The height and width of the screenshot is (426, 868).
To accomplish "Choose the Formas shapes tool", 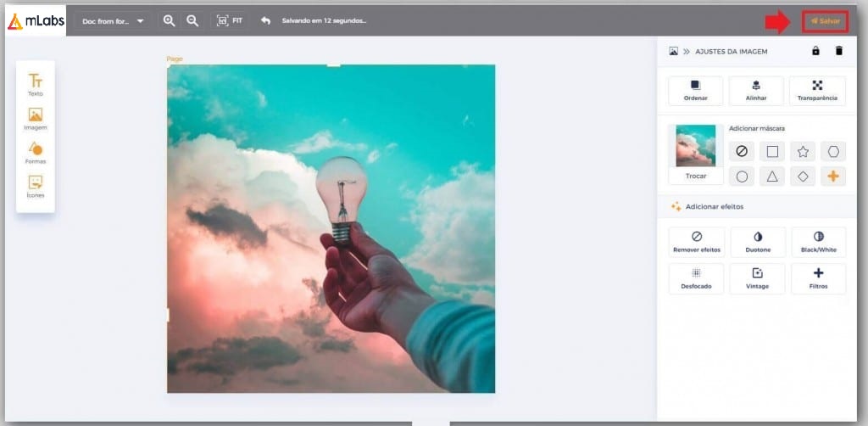I will tap(36, 153).
